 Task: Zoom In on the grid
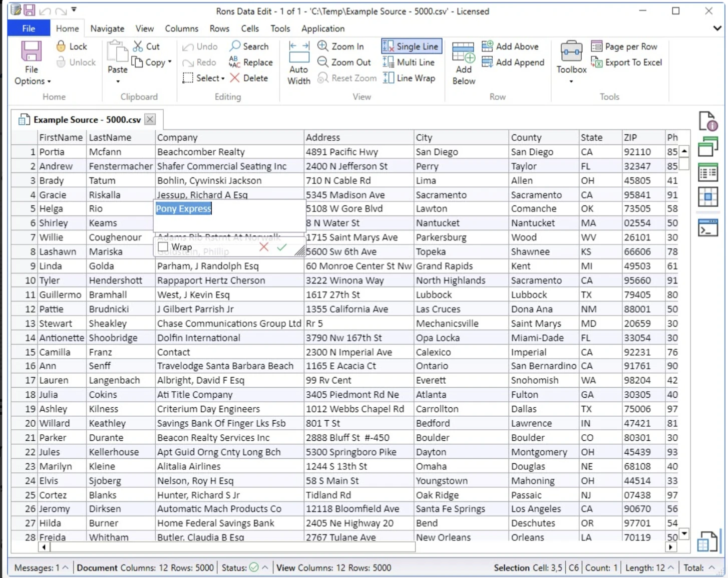pyautogui.click(x=341, y=46)
